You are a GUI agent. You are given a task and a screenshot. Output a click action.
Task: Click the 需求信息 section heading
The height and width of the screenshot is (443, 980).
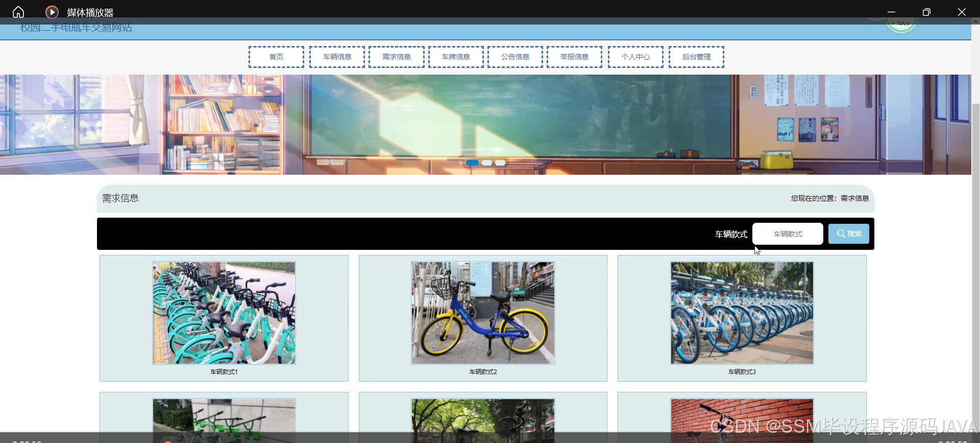click(x=120, y=198)
